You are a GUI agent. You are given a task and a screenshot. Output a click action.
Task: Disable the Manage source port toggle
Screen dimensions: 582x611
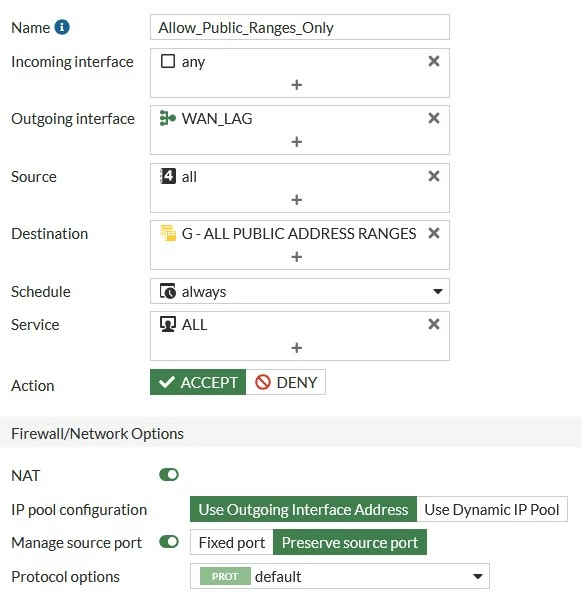(169, 542)
